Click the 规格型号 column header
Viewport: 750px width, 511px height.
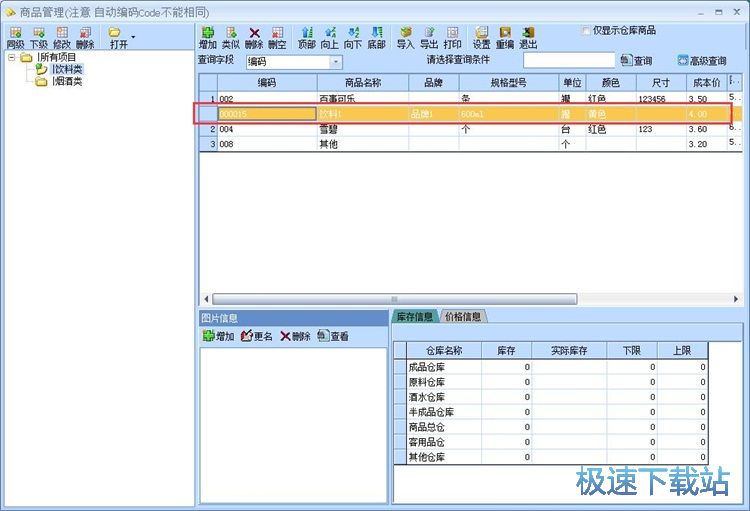(508, 83)
